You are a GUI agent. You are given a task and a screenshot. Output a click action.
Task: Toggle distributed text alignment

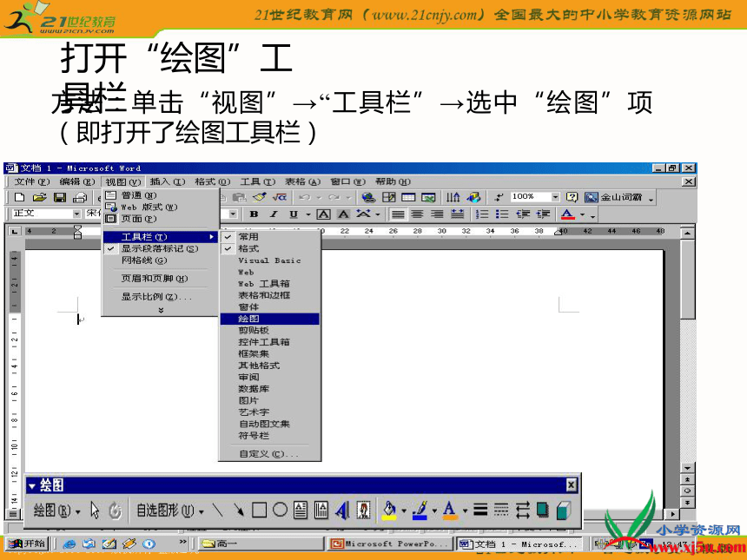[458, 214]
